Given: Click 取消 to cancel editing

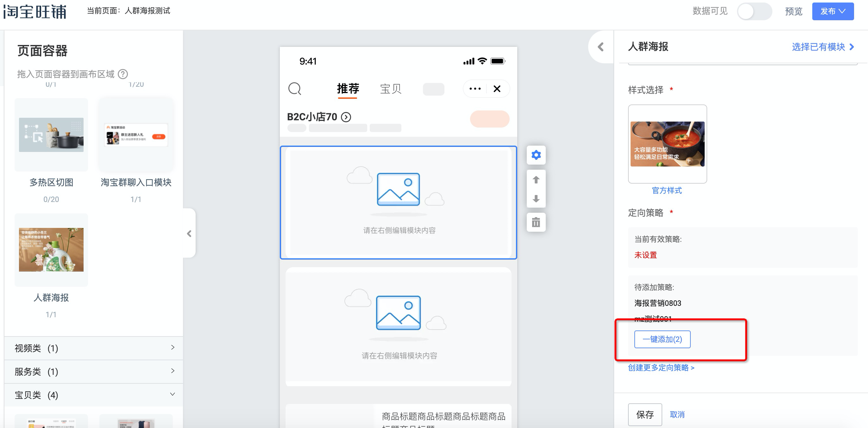Looking at the screenshot, I should tap(677, 414).
